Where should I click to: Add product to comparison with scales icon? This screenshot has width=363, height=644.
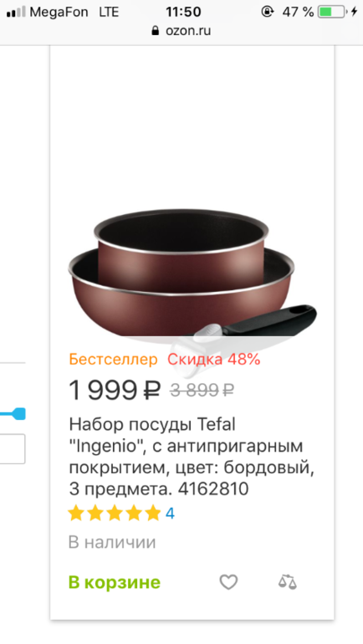288,582
